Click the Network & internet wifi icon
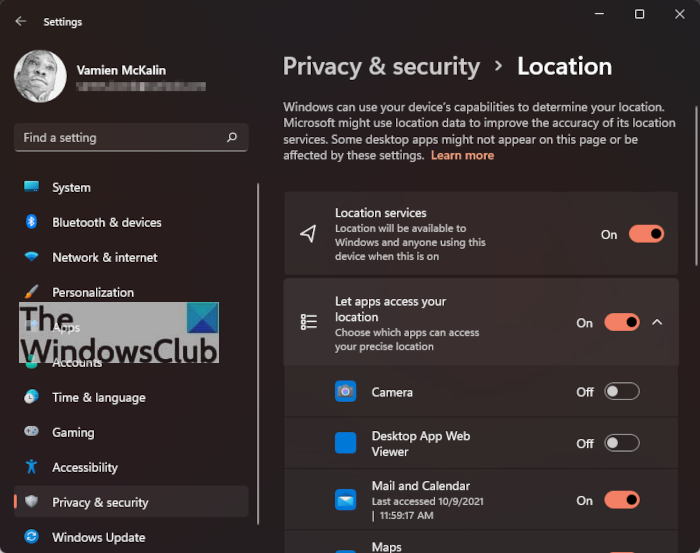Screen dimensions: 700x553 coord(32,257)
